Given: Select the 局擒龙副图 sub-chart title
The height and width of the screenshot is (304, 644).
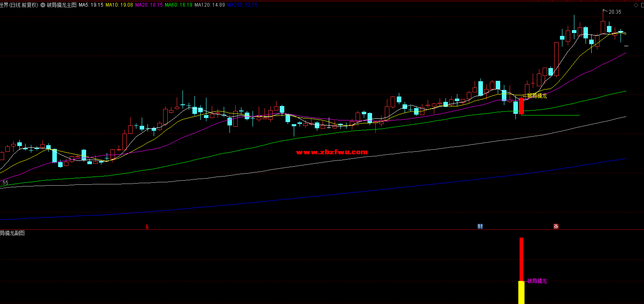Looking at the screenshot, I should point(12,233).
